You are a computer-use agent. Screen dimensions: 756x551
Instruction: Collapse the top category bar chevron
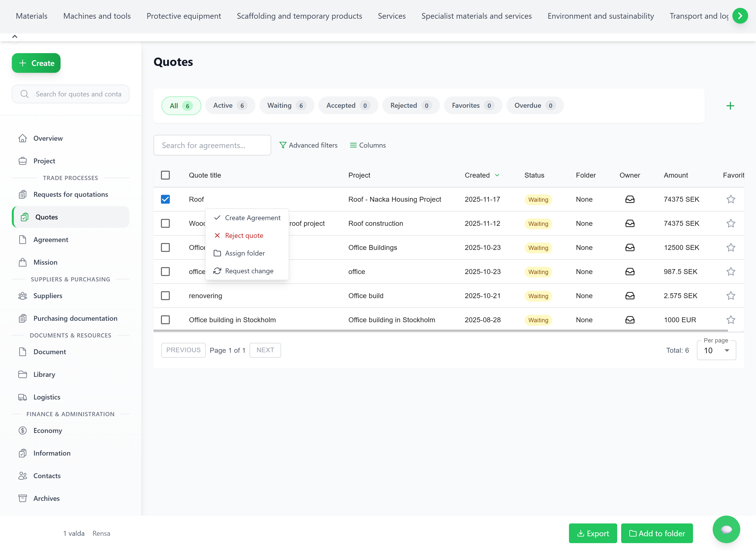tap(15, 37)
